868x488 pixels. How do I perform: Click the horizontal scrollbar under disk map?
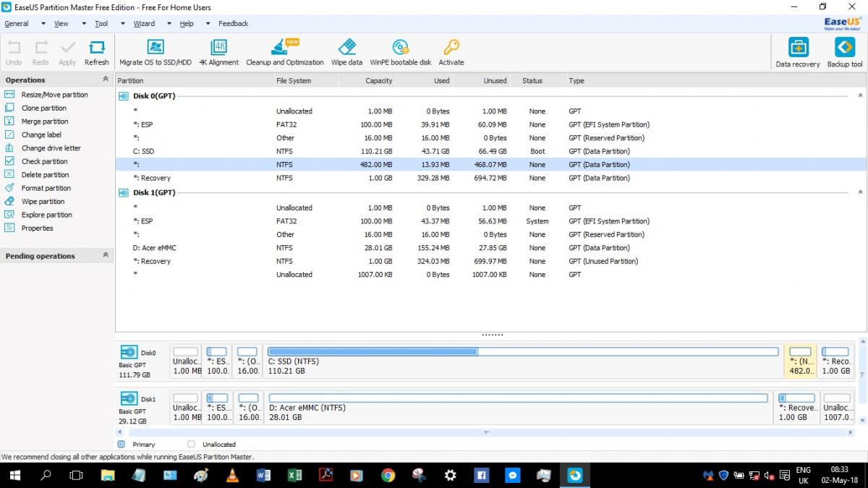[x=486, y=432]
